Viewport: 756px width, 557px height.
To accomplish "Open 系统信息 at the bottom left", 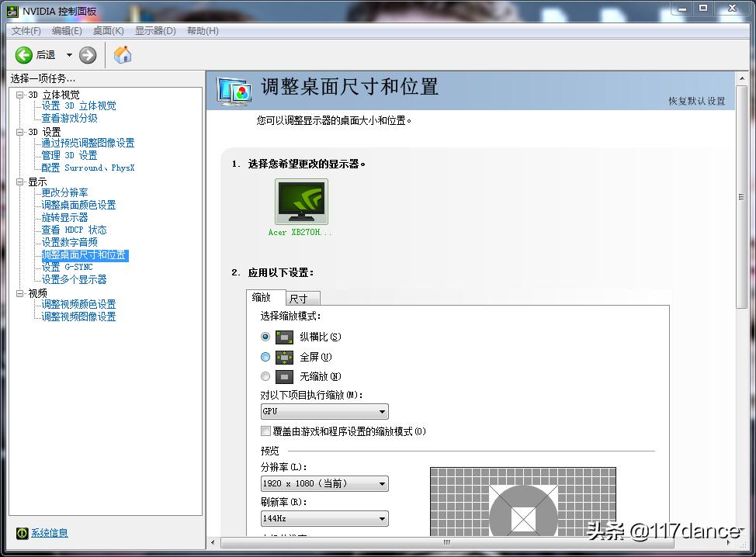I will (x=48, y=533).
